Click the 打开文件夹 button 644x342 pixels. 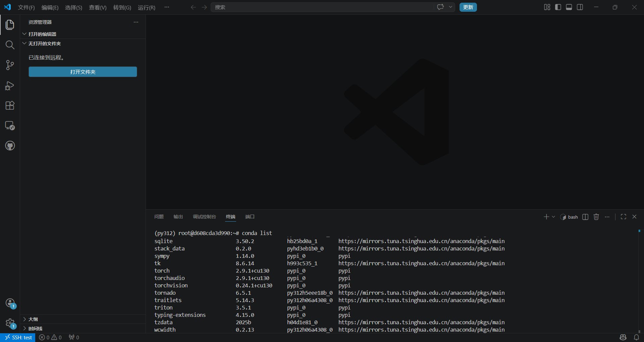[x=83, y=72]
